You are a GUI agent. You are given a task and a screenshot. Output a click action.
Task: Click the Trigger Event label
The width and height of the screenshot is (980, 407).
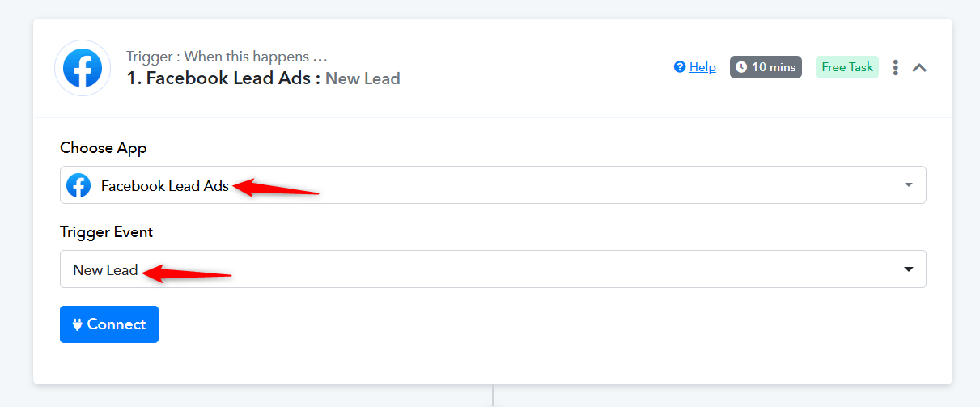click(107, 232)
